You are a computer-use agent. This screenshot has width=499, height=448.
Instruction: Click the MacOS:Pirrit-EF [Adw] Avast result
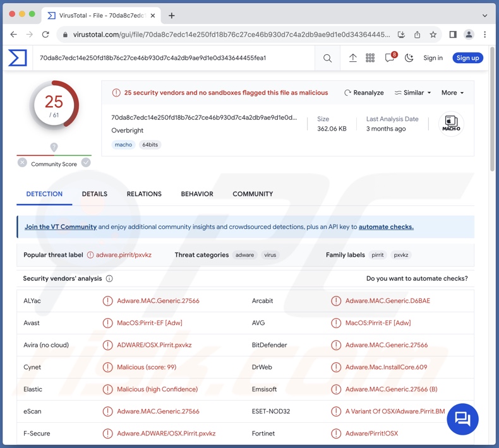click(x=150, y=322)
